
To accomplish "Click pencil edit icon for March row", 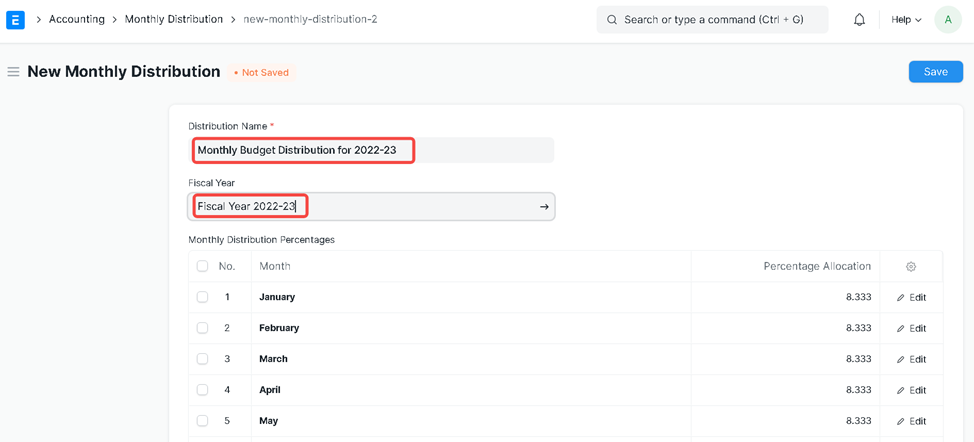I will pyautogui.click(x=901, y=360).
